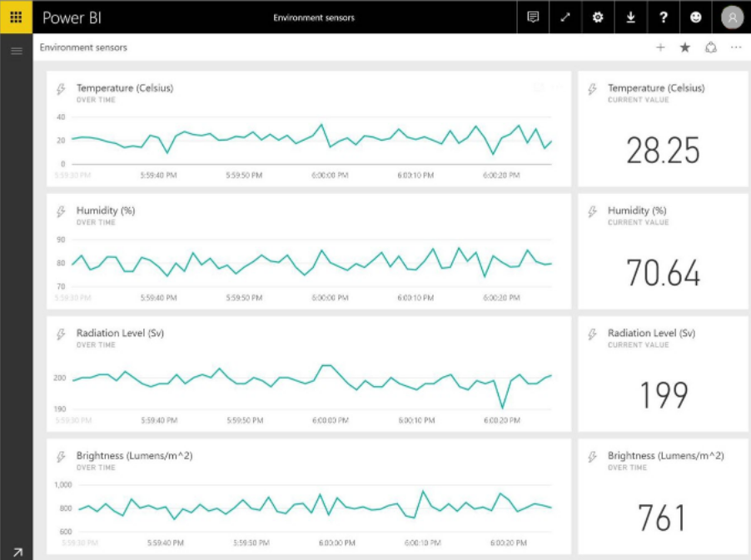Click Humidity (%) title on chart tile
This screenshot has width=751, height=560.
pyautogui.click(x=106, y=211)
